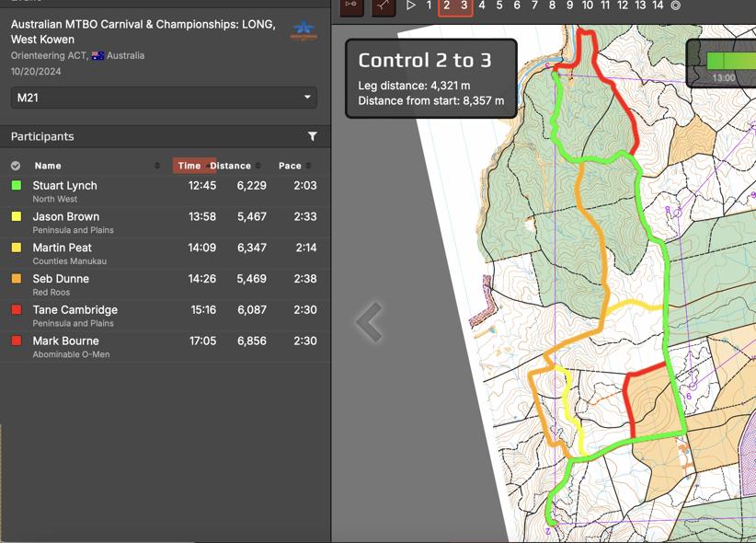Select the finish double-circle marker
This screenshot has width=756, height=543.
[676, 6]
